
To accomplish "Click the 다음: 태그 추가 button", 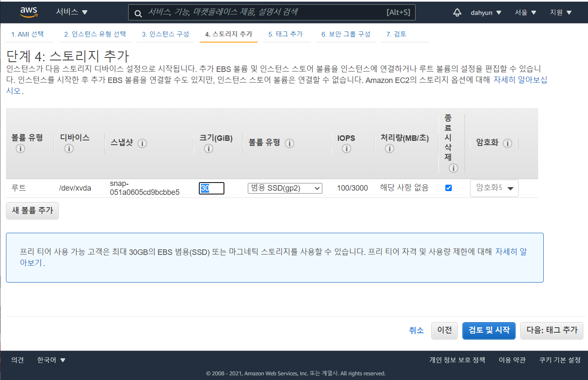I will point(552,331).
